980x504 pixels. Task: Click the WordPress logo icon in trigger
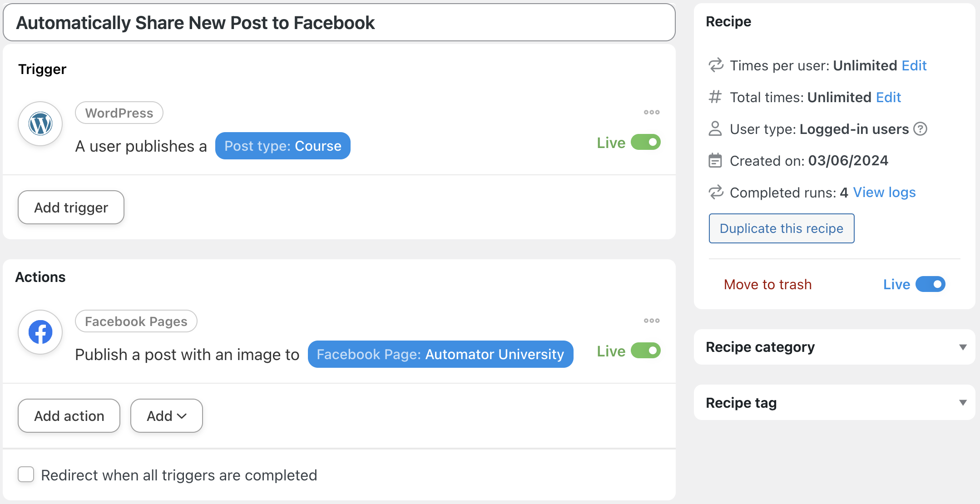[x=40, y=124]
